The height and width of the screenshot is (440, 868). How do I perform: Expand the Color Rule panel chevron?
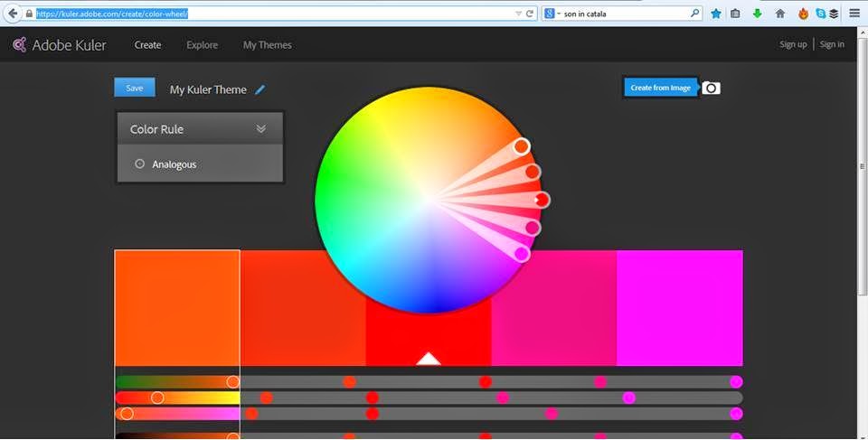click(260, 129)
